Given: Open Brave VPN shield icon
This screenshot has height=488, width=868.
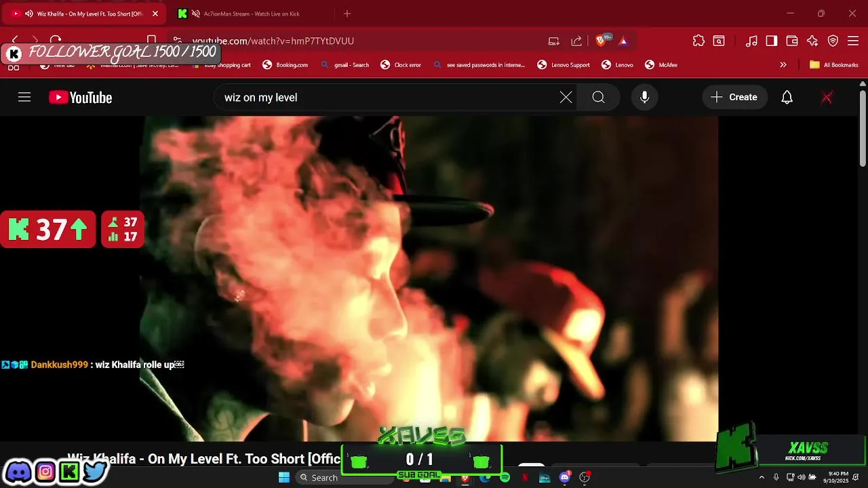Looking at the screenshot, I should pos(833,41).
